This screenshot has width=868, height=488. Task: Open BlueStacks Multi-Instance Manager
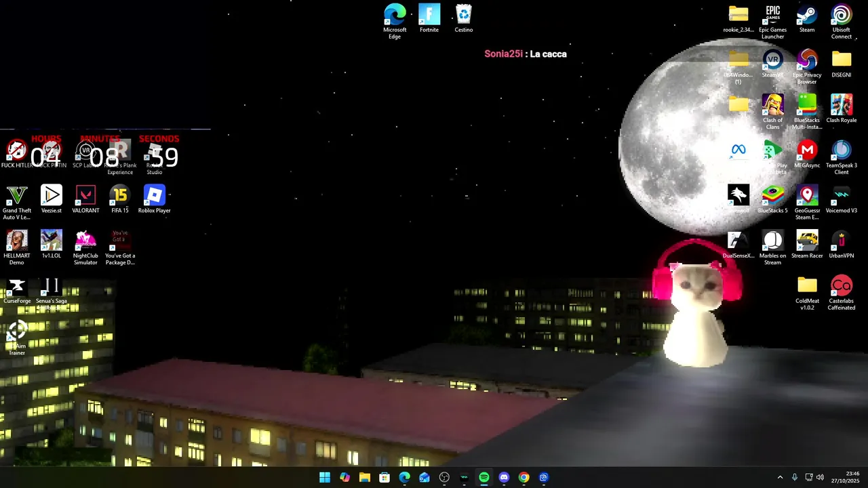tap(807, 112)
